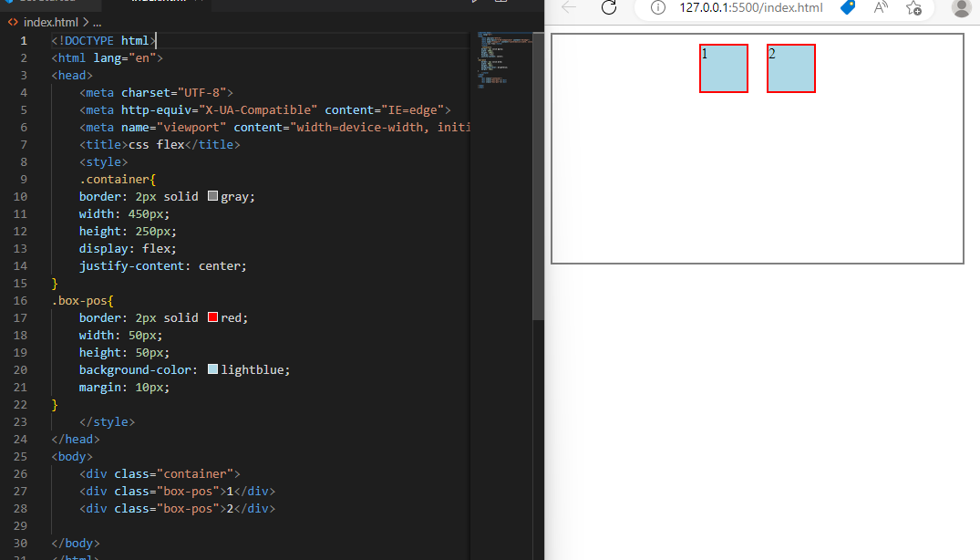The image size is (980, 560).
Task: Click the browser back arrow
Action: tap(569, 7)
